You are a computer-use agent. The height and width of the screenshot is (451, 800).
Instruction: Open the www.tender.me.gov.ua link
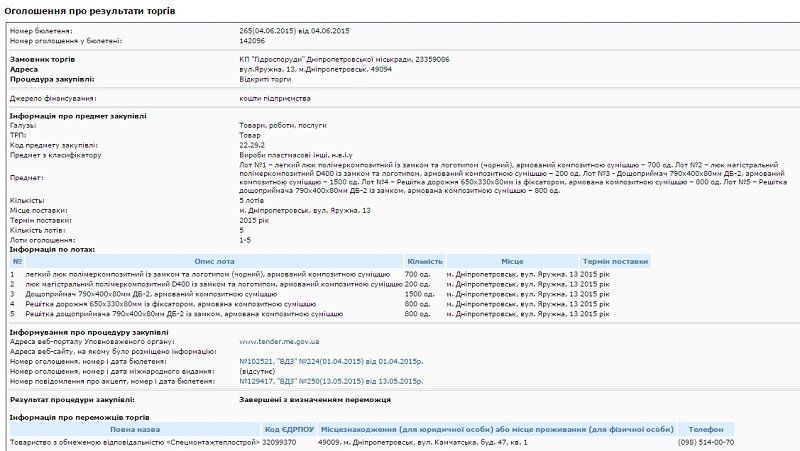[277, 341]
